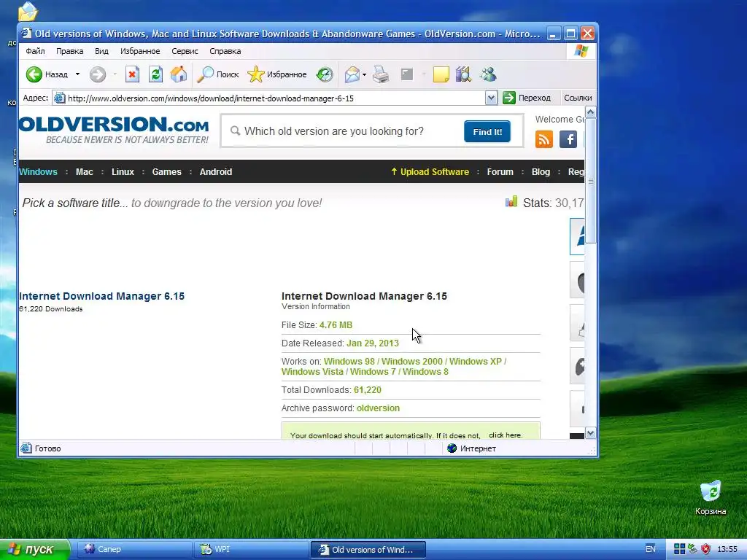Select the Корзина recycle bin icon
747x560 pixels.
[x=711, y=497]
